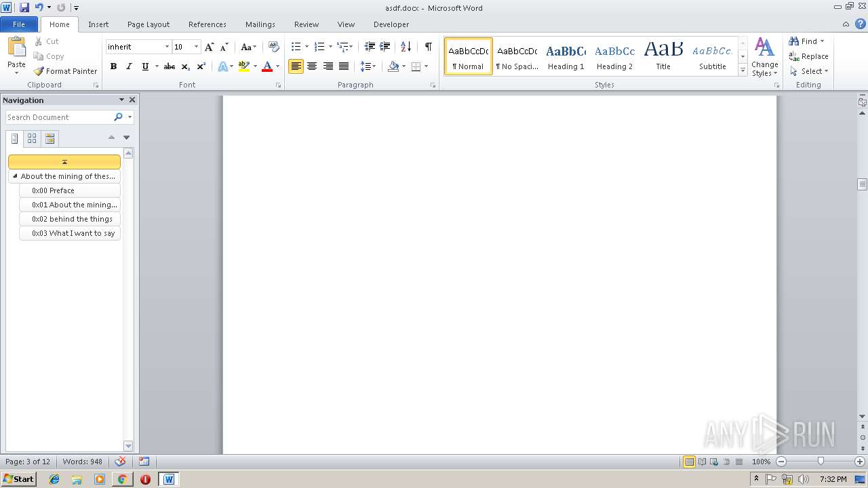Click Decrease Indent icon

pos(370,47)
